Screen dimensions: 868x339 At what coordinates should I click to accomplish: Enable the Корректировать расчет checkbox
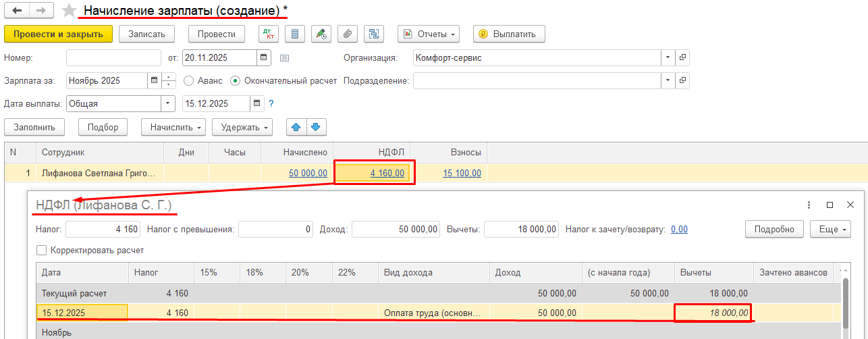pos(41,250)
